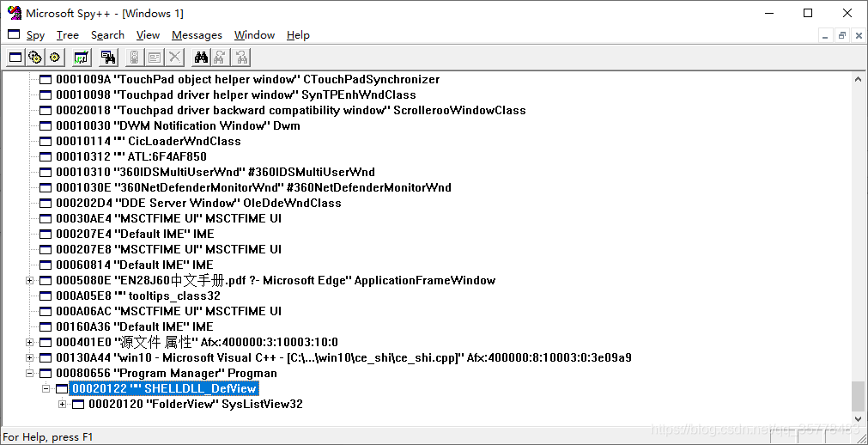Click the Start/Stop logging traffic-light icon
The height and width of the screenshot is (445, 868).
(x=135, y=57)
